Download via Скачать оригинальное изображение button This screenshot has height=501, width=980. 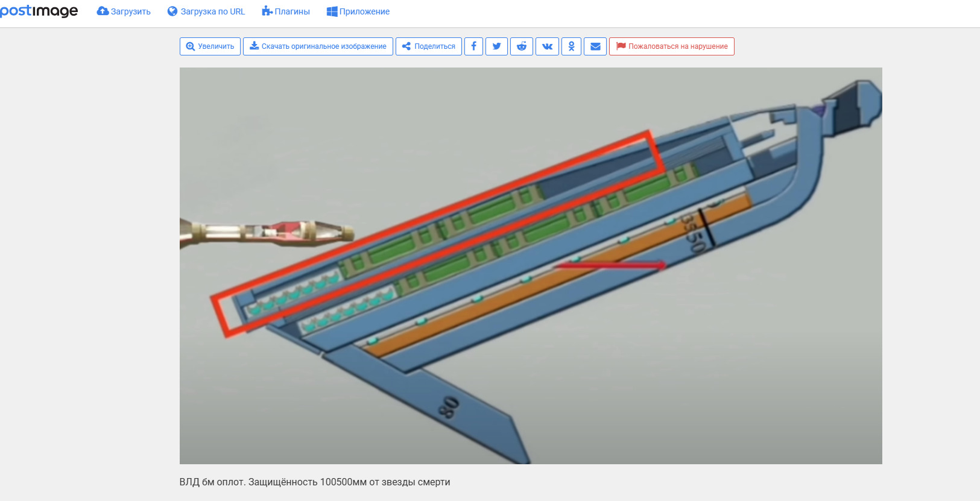pos(318,46)
